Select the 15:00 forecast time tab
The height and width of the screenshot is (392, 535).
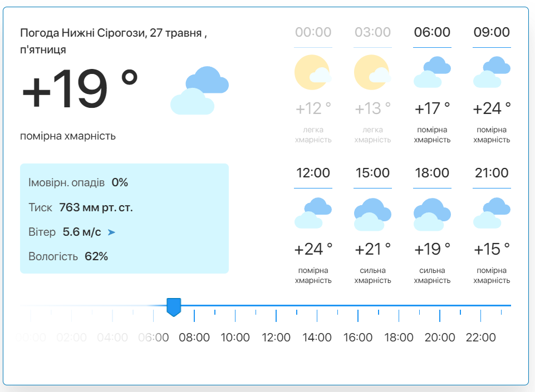point(372,173)
